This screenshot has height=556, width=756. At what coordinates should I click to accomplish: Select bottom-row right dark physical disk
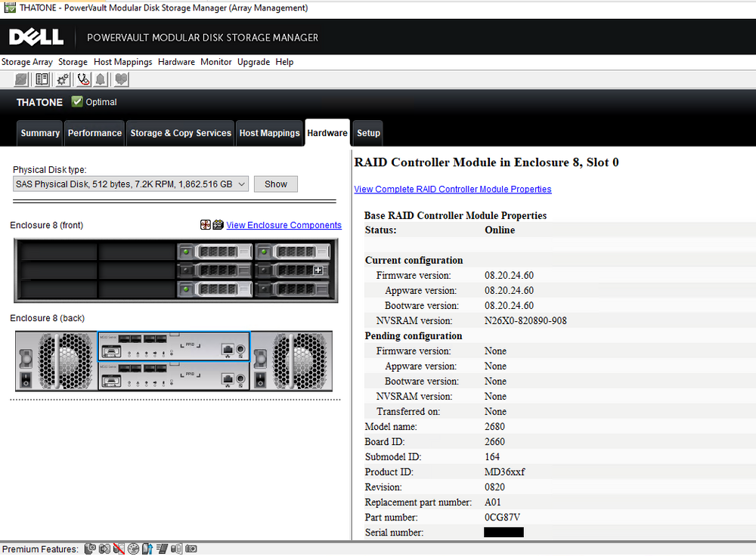[292, 289]
